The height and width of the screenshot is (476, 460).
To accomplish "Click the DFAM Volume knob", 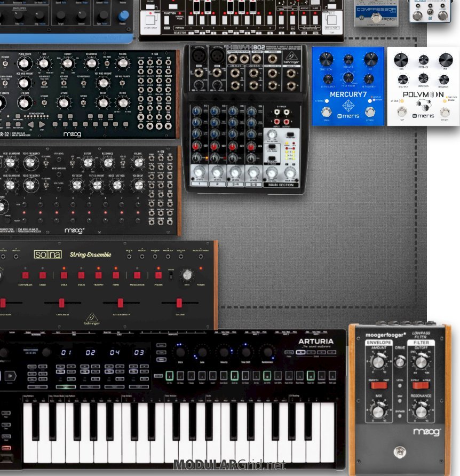I will click(x=138, y=163).
